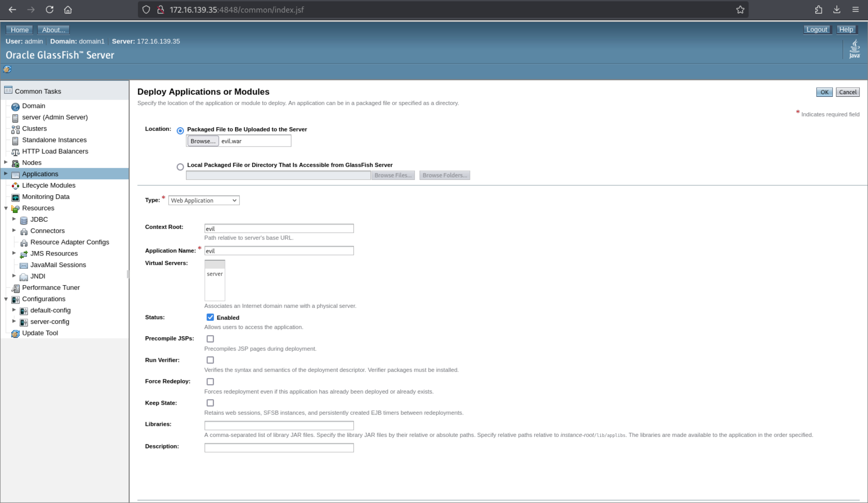Open the About... dialog

pos(53,30)
